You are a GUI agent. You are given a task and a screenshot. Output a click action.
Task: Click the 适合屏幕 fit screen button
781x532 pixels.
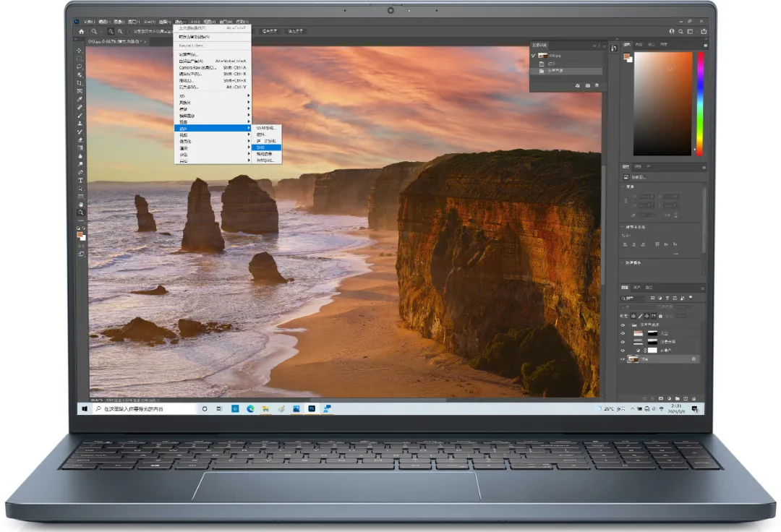[x=270, y=31]
